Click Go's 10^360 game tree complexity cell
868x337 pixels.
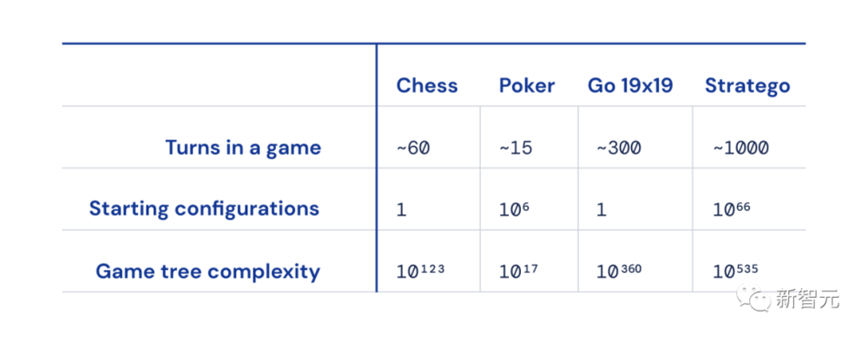620,272
